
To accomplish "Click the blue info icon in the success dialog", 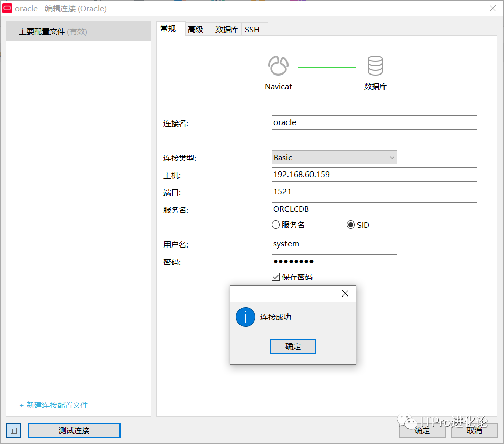I will click(x=245, y=317).
